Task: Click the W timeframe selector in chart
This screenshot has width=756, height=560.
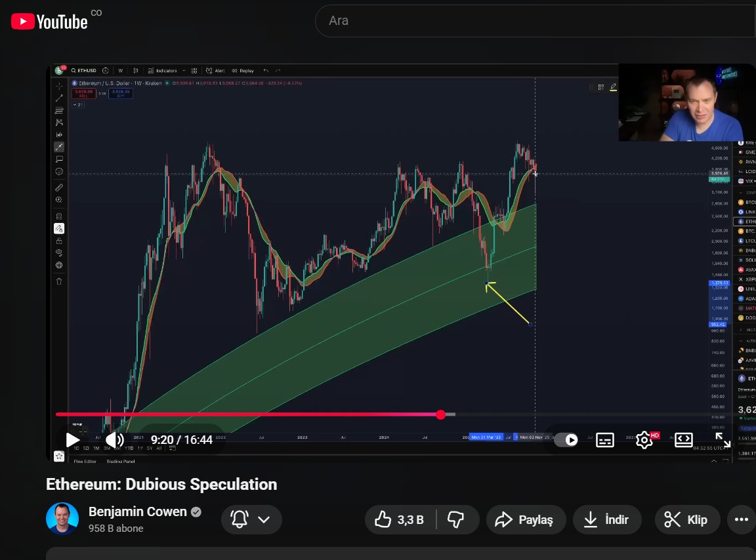Action: pos(121,70)
